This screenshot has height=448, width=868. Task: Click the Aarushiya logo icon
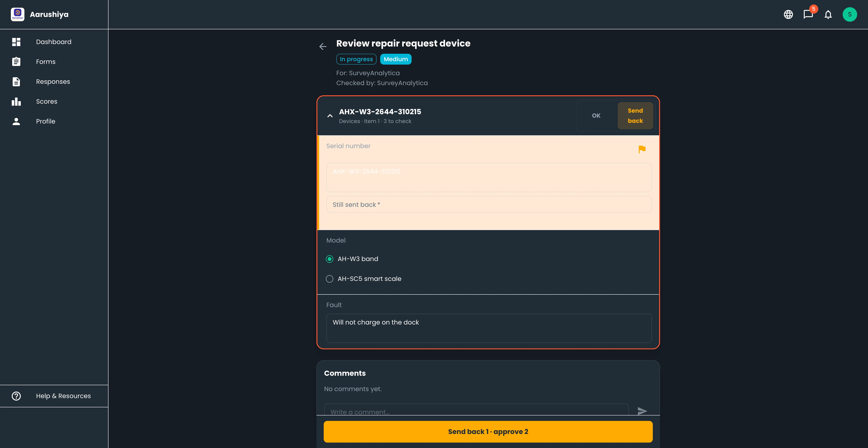18,14
